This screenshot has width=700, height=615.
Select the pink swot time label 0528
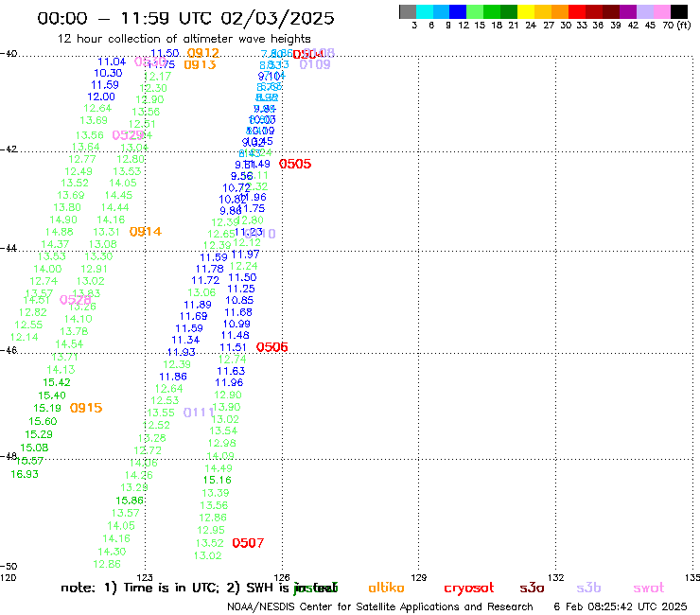[75, 300]
